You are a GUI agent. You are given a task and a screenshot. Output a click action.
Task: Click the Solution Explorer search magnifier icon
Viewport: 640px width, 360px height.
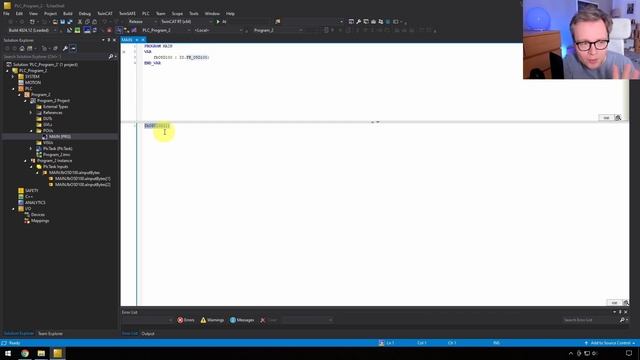click(x=111, y=56)
